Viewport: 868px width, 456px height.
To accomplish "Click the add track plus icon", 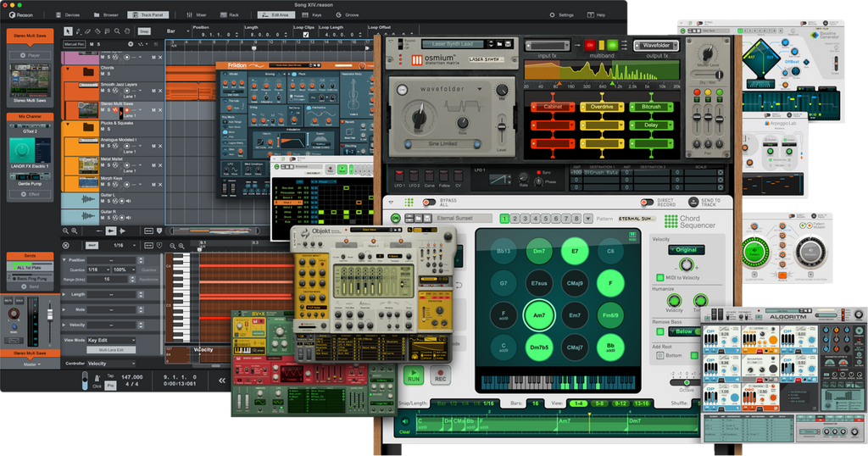I will coord(131,44).
